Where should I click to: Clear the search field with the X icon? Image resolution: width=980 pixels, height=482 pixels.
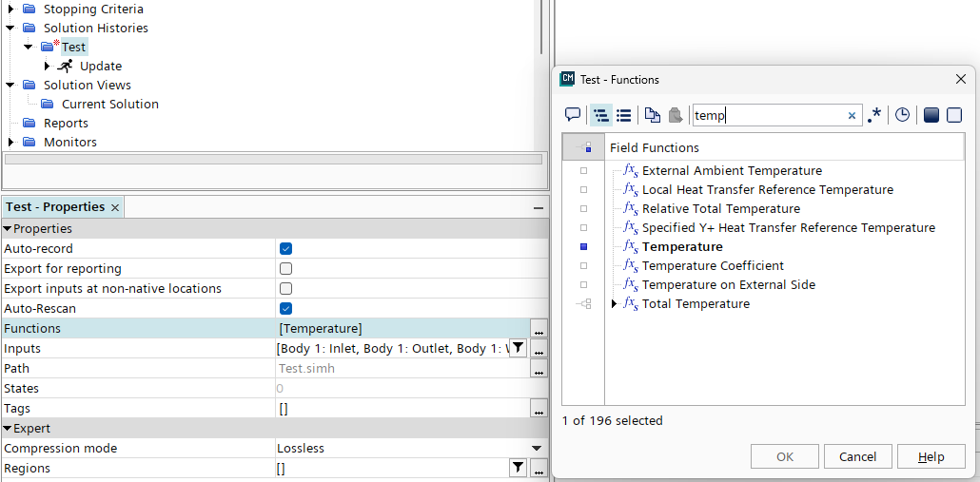coord(852,116)
